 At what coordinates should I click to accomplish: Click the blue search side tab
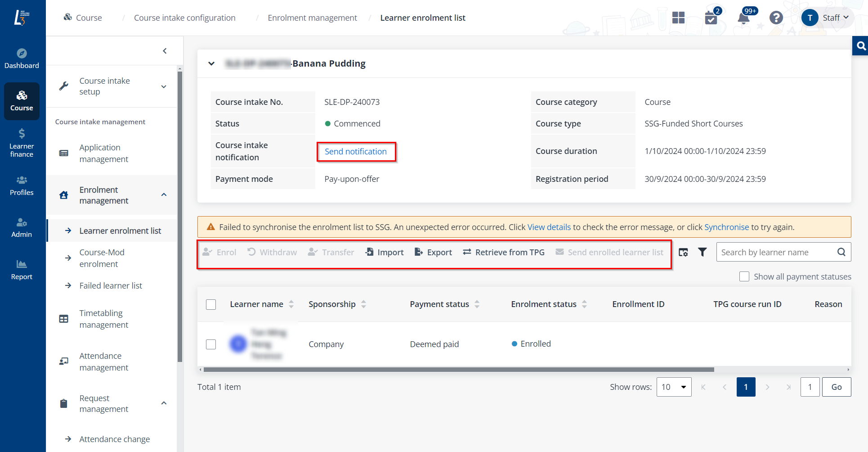point(861,46)
